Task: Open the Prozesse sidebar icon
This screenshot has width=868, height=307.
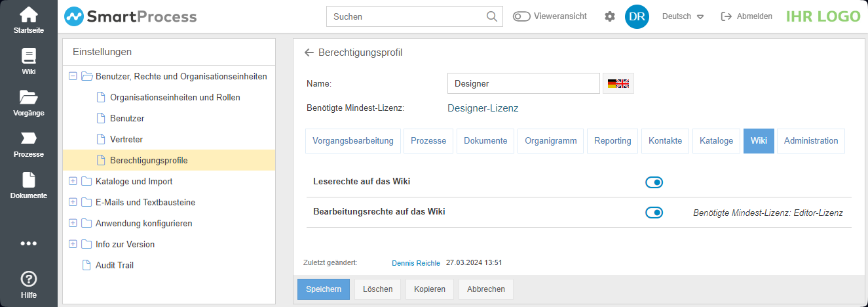Action: (x=28, y=138)
